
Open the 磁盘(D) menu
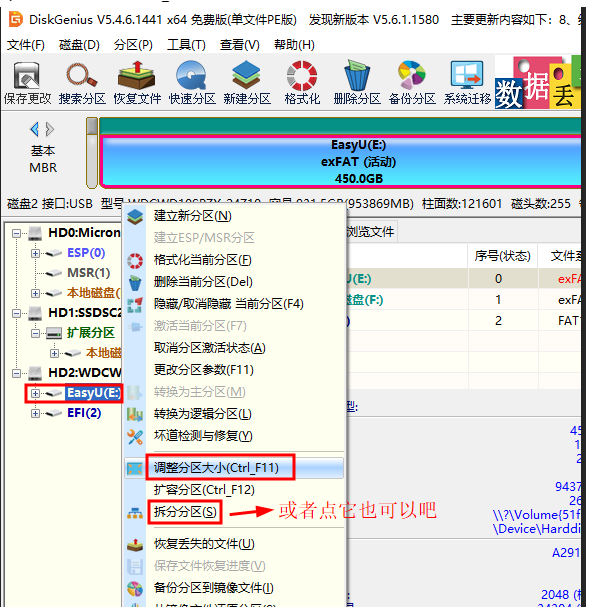pos(79,45)
